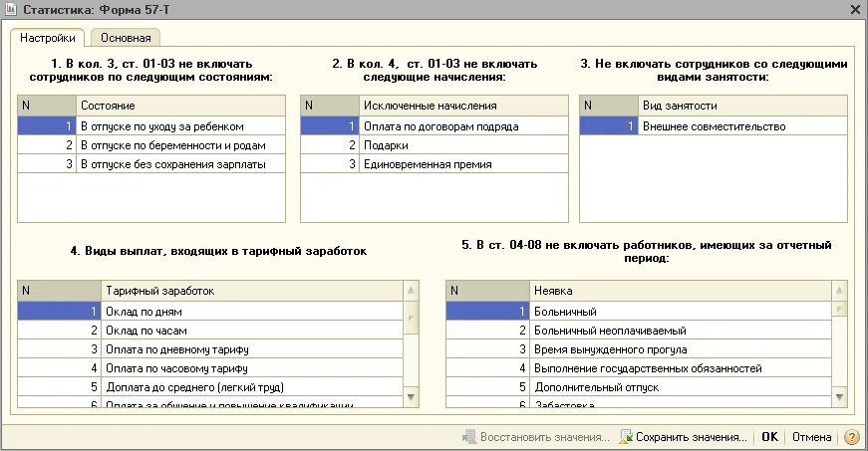Click the Состояние column header
This screenshot has height=451, width=868.
pos(180,105)
